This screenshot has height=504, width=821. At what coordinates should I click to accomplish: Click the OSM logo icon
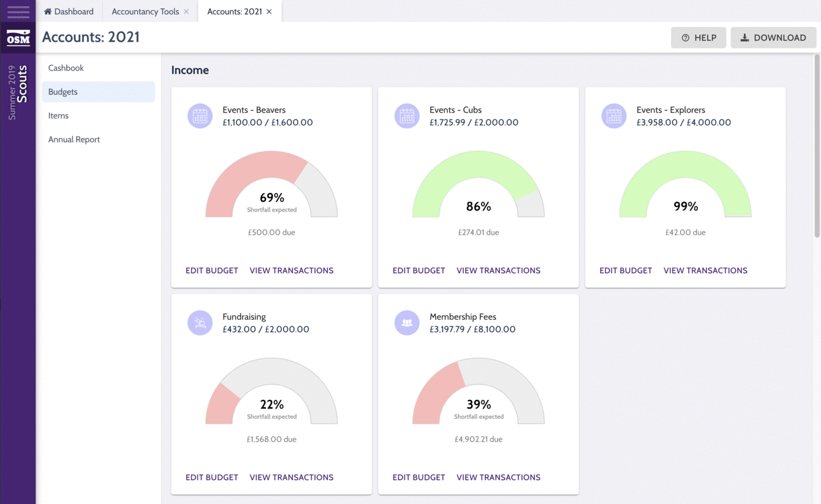(x=18, y=38)
